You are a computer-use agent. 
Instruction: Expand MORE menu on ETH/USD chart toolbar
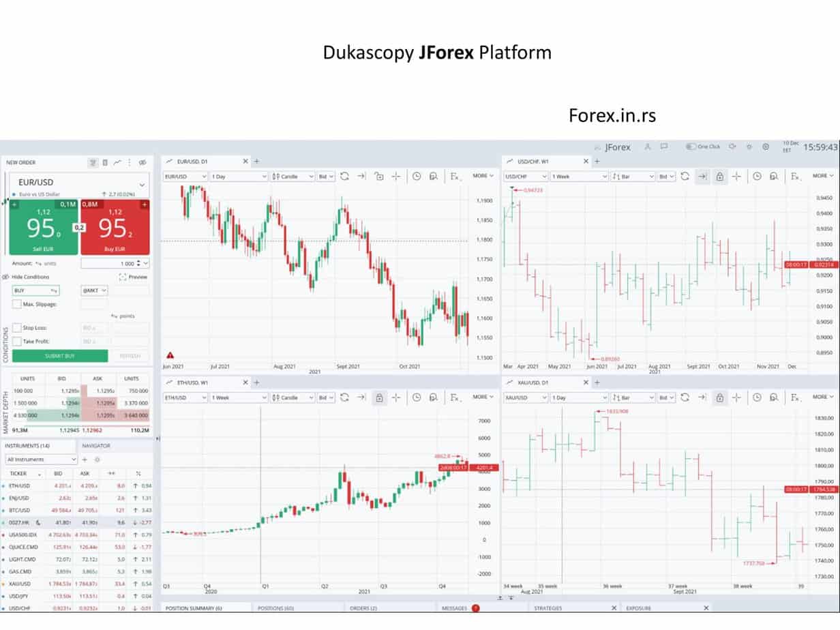click(483, 397)
